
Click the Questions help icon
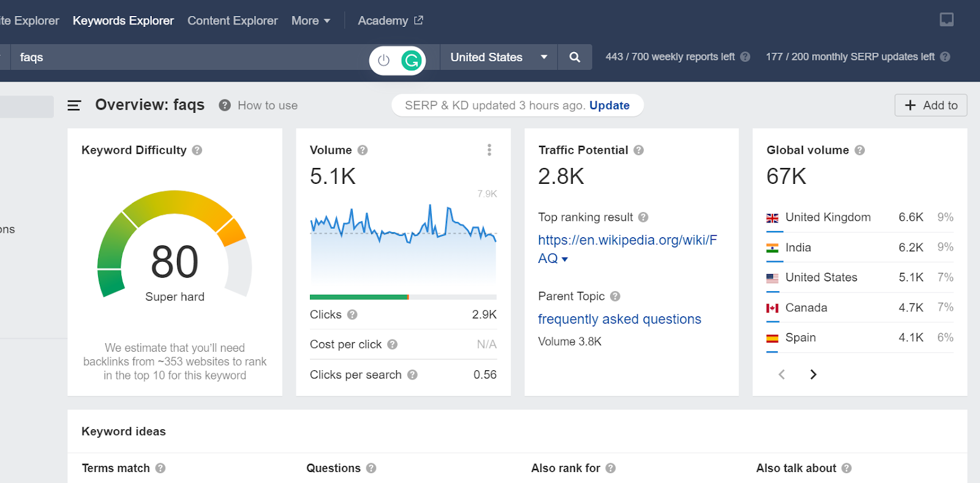click(371, 468)
